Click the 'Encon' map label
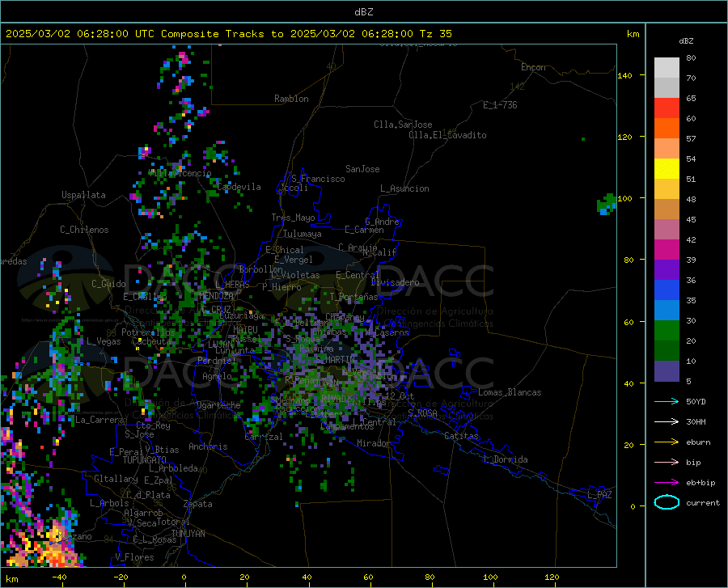 coord(533,67)
